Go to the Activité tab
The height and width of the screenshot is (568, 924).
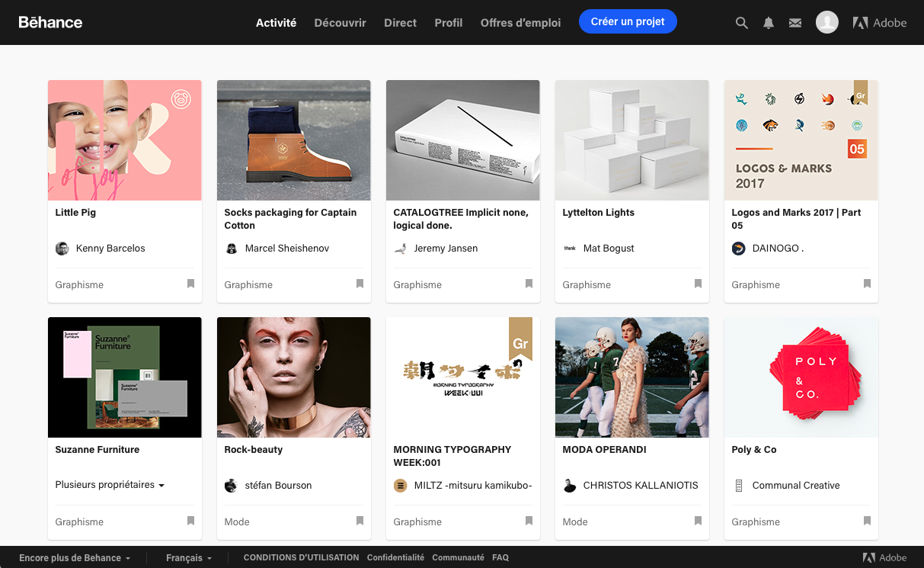point(276,23)
